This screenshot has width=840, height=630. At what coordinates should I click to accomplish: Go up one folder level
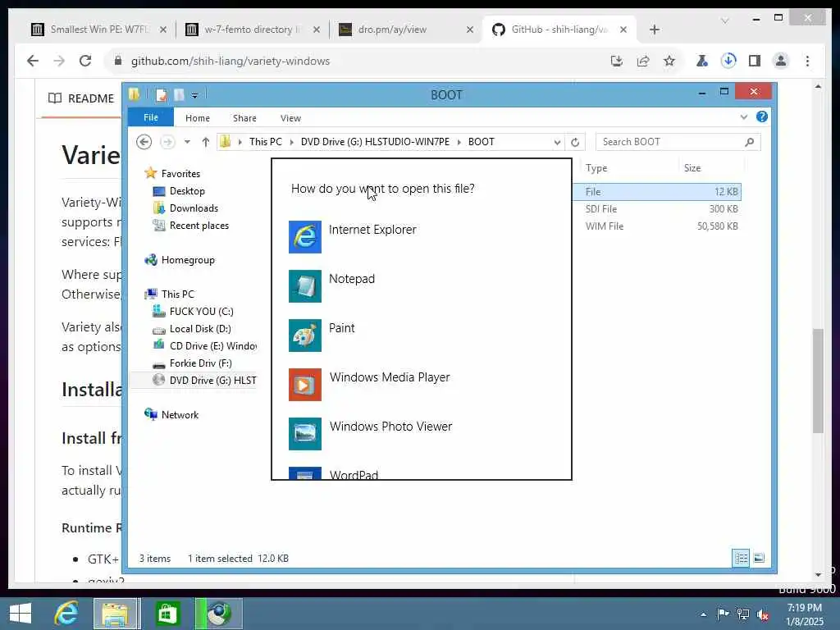[206, 142]
